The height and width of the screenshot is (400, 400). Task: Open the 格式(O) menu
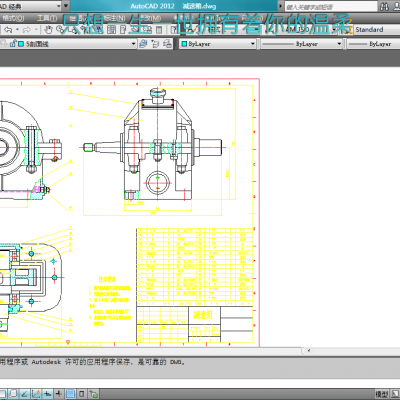[13, 18]
